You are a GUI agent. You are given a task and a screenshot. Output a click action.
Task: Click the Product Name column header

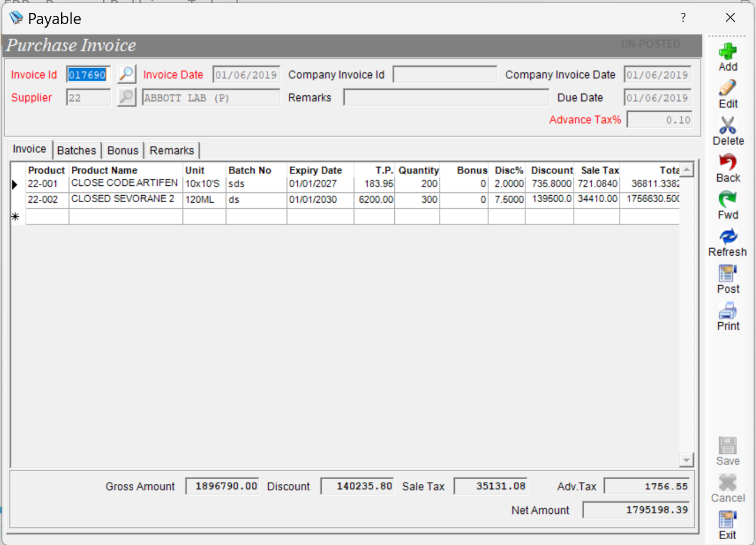pos(125,170)
